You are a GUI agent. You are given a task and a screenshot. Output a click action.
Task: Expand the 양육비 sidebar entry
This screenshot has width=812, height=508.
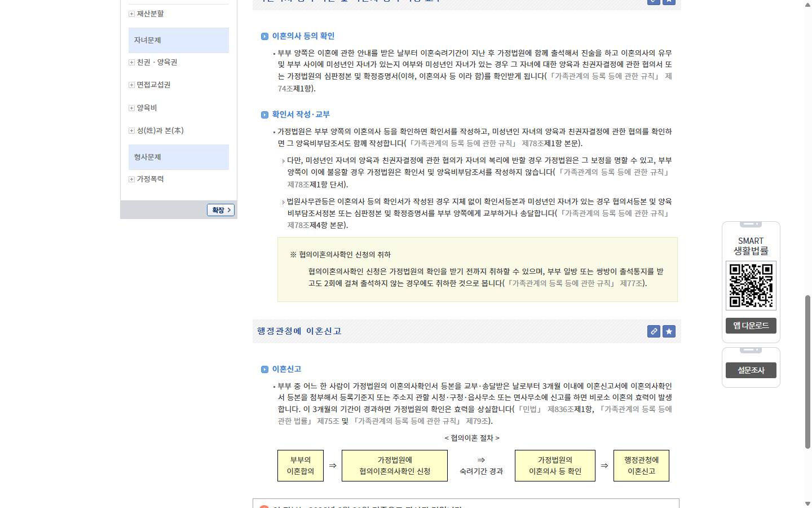click(x=131, y=108)
